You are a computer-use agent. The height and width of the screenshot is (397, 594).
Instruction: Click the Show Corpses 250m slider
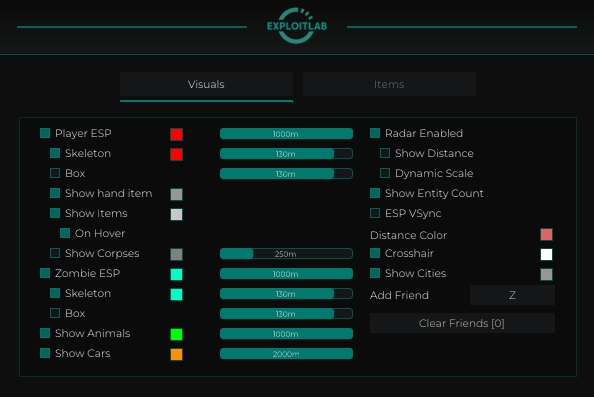(286, 253)
